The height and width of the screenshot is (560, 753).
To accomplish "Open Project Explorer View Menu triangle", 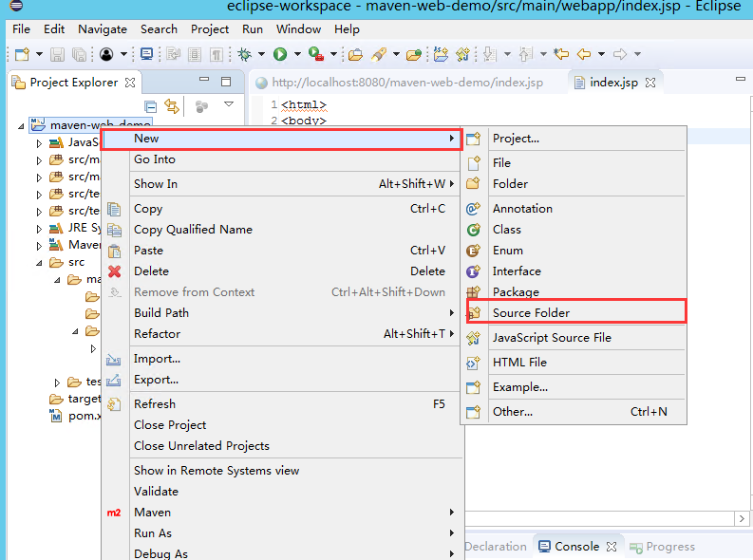I will tap(229, 104).
